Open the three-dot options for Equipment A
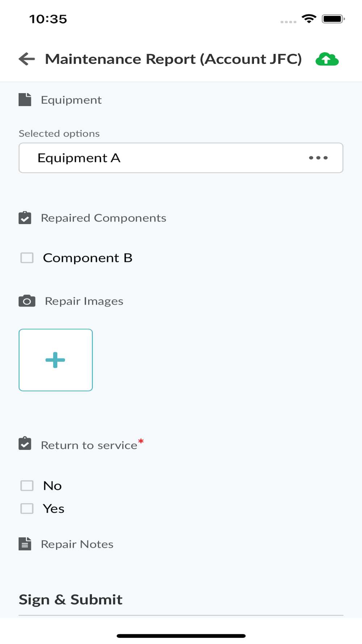The image size is (362, 644). pyautogui.click(x=318, y=158)
